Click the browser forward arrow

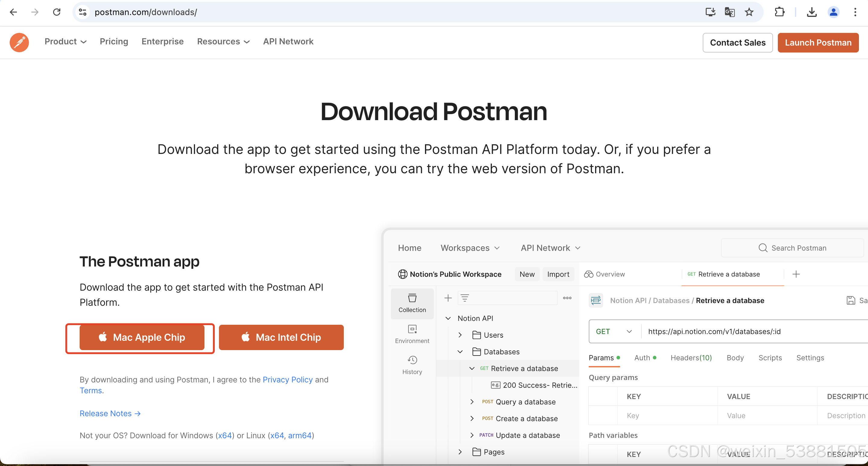click(x=35, y=12)
